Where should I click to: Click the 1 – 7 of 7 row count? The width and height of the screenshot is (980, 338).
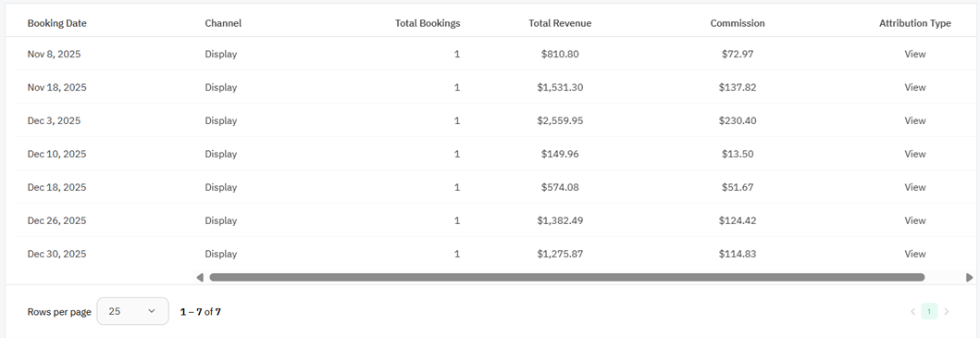[x=201, y=312]
